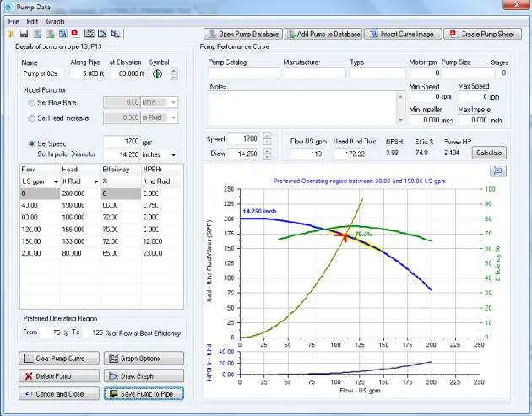The width and height of the screenshot is (532, 416).
Task: Click the Save Pump to Pipe button
Action: (x=144, y=393)
